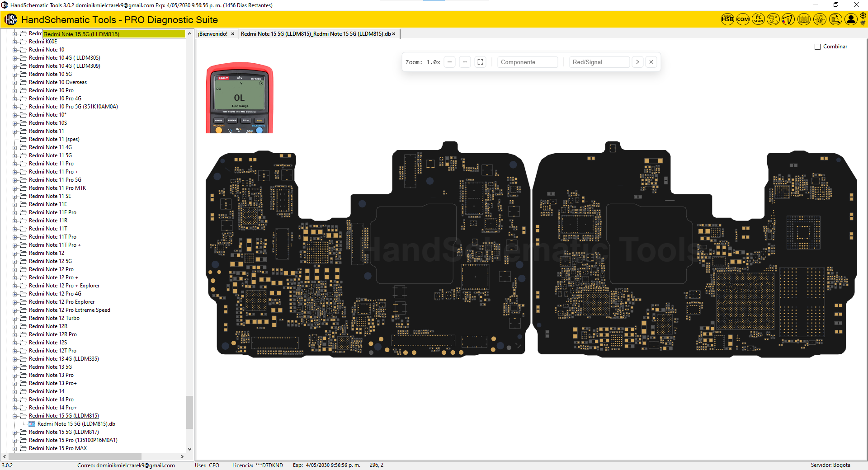
Task: Collapse the Redmi Note 15 5G (LLDM815) node
Action: click(14, 416)
